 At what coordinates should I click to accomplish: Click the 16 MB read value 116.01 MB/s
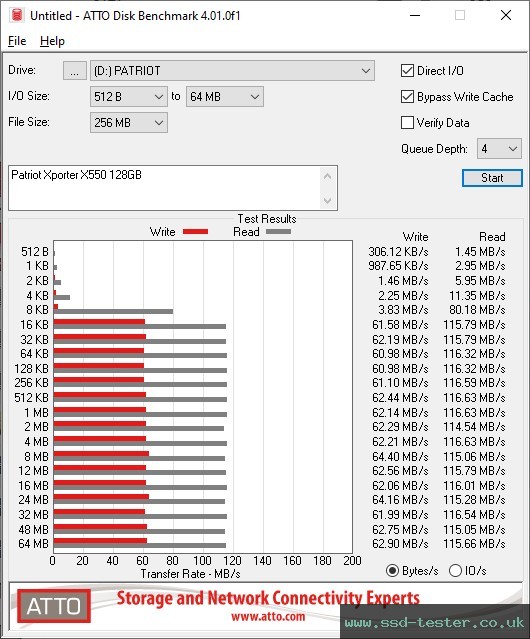point(474,486)
